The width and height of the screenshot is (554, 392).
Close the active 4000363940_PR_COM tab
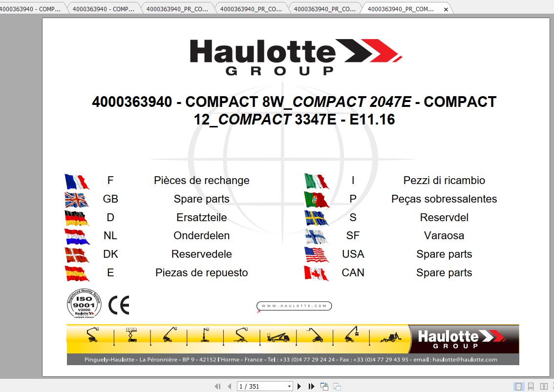(445, 9)
